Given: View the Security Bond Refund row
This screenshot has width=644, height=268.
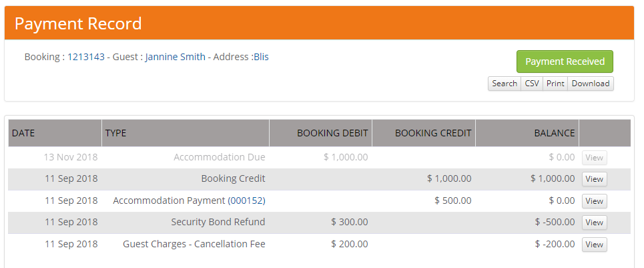Looking at the screenshot, I should 594,223.
